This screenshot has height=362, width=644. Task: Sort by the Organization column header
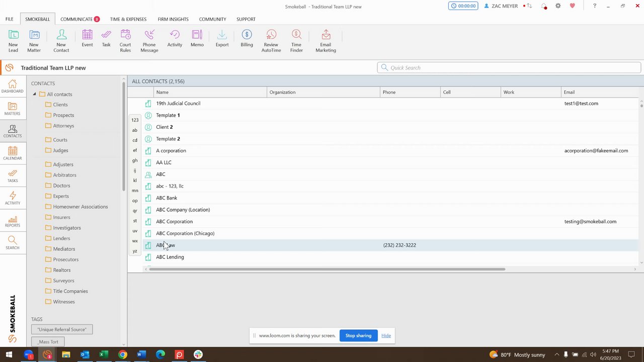324,92
